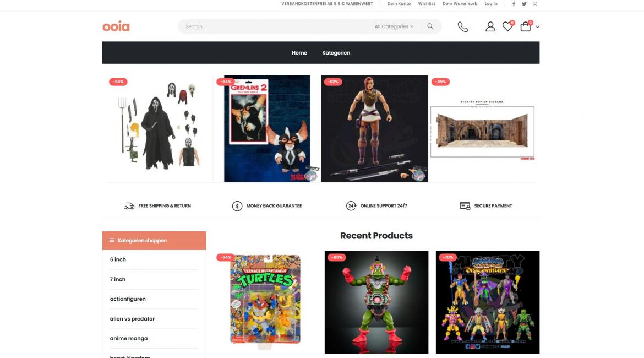Expand the All Categories dropdown
Screen dimensions: 644x358
[x=394, y=26]
